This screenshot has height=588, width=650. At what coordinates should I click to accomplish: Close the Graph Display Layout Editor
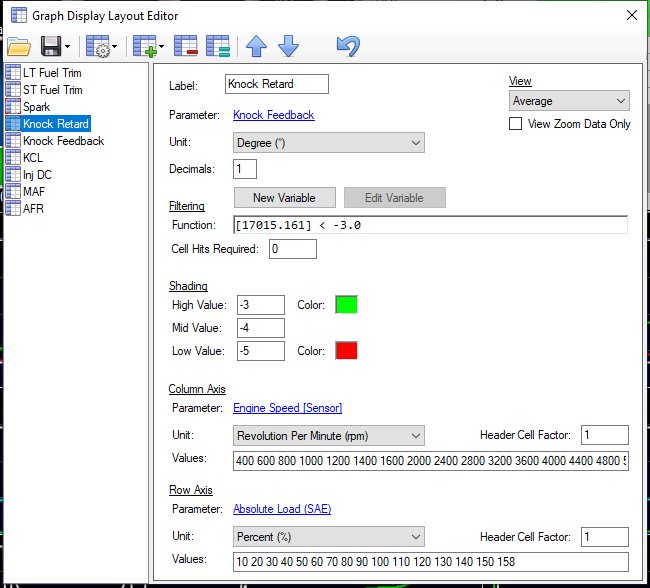[632, 15]
